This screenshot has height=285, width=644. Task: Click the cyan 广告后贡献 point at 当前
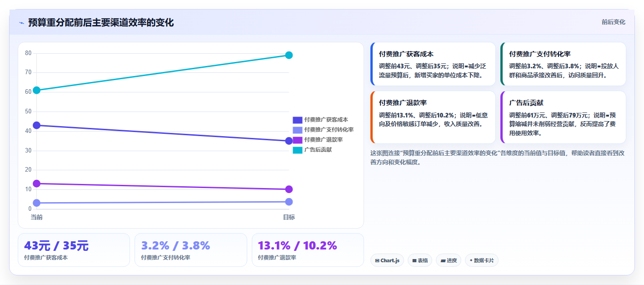(36, 90)
